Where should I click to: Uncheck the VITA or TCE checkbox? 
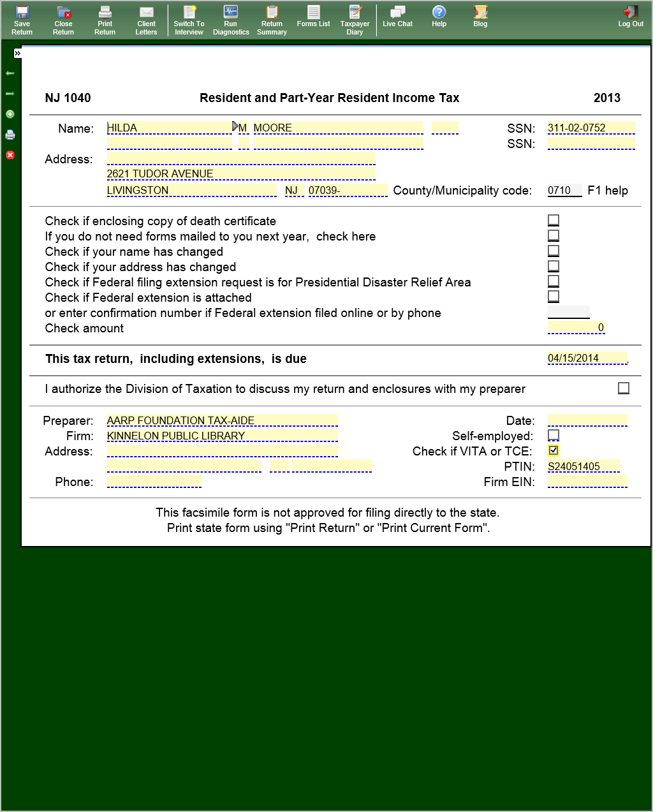[554, 450]
